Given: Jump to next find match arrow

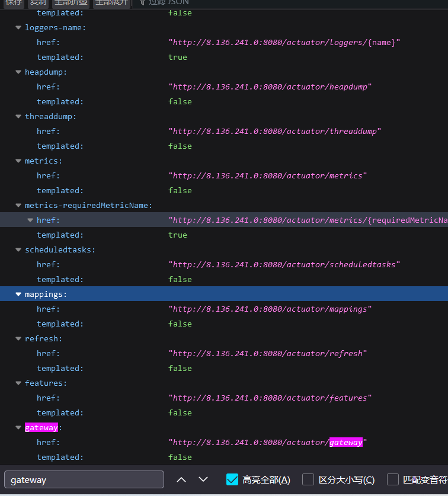Looking at the screenshot, I should click(x=203, y=479).
